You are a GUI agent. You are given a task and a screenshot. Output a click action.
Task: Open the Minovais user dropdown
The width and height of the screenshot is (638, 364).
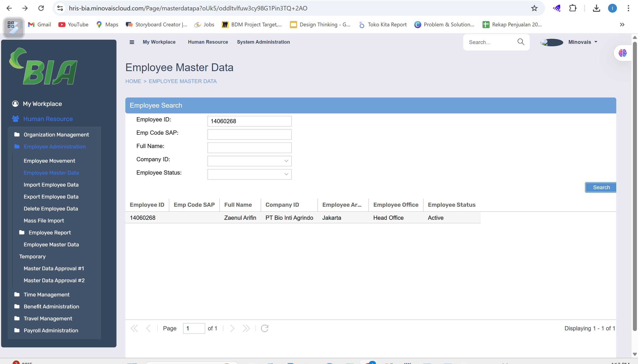point(583,42)
